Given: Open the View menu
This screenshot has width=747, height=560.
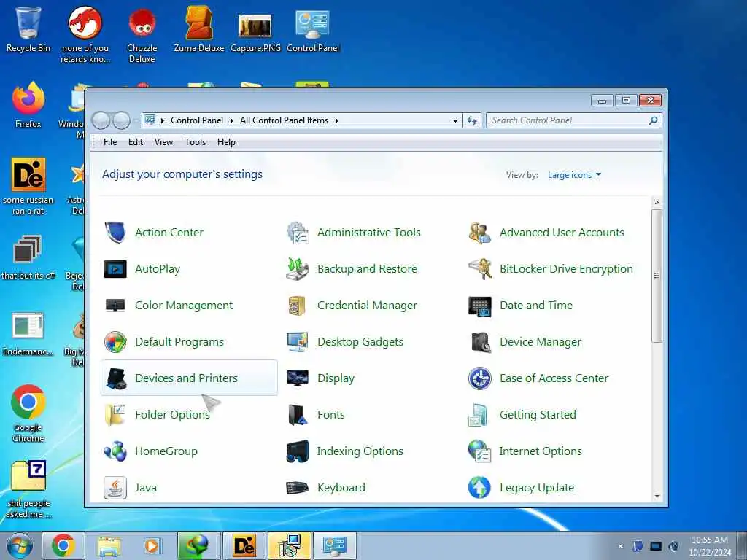Looking at the screenshot, I should tap(163, 142).
